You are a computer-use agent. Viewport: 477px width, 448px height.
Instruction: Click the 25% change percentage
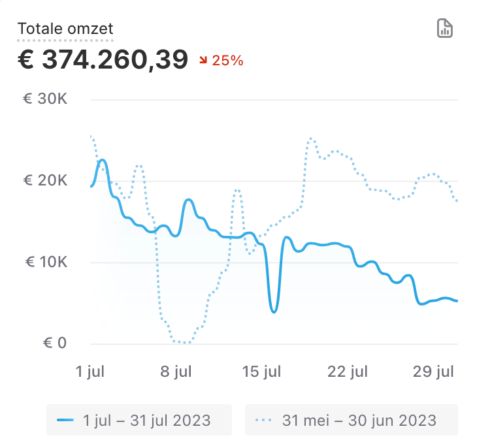point(227,61)
